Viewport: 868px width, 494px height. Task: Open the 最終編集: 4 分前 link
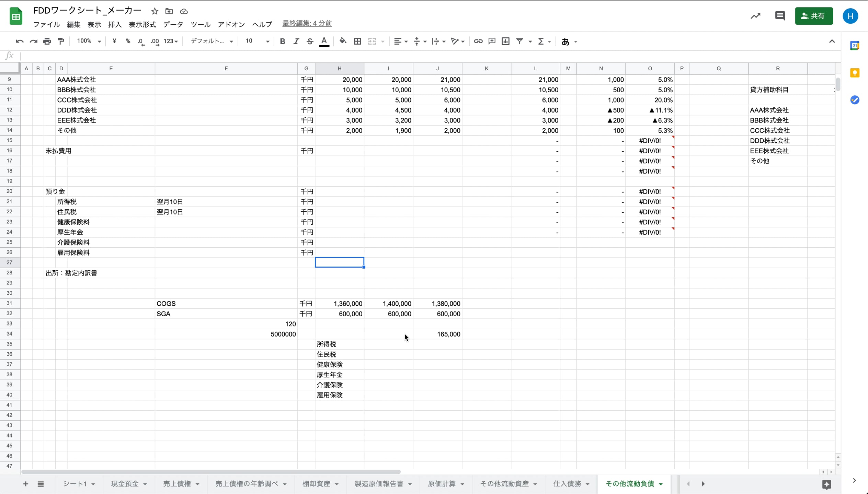click(307, 23)
